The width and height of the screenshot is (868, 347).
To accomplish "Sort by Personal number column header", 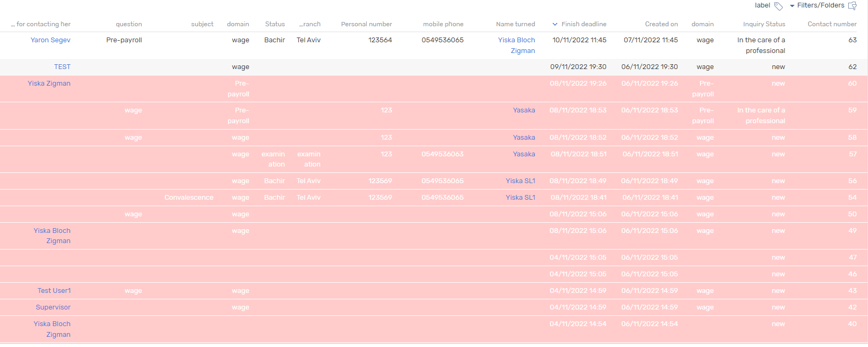I will [x=366, y=24].
